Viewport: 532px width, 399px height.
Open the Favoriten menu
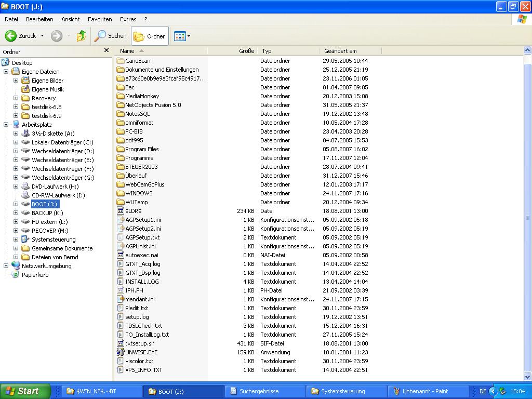click(100, 19)
